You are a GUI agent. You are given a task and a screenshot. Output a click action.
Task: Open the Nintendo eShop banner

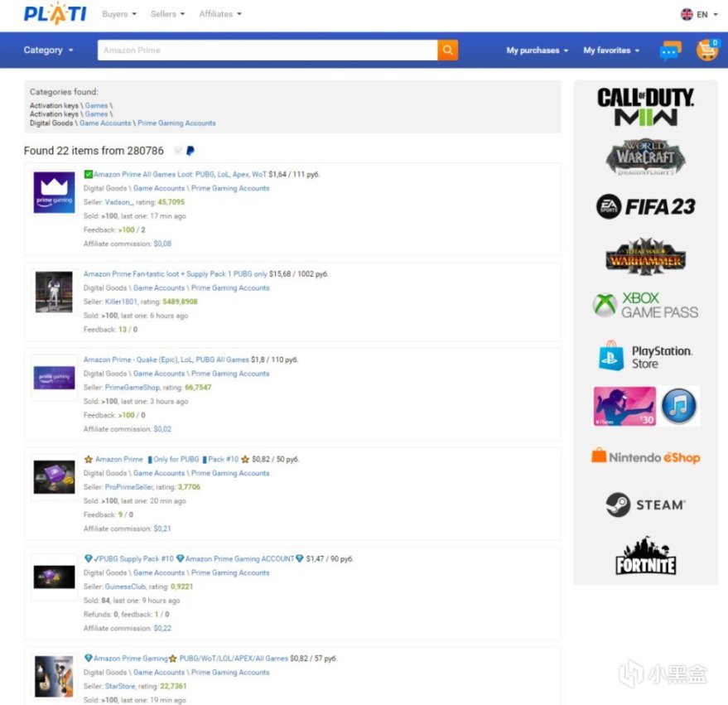pyautogui.click(x=645, y=457)
